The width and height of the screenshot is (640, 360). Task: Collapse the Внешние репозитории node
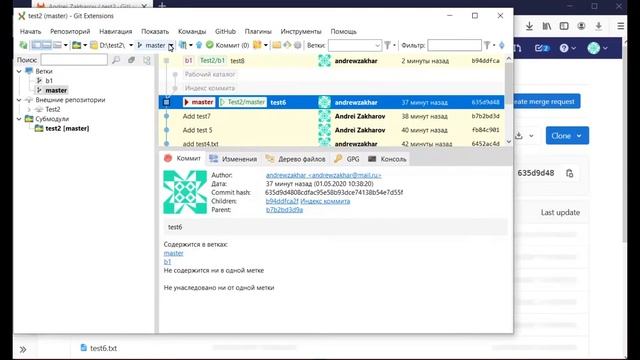tap(19, 100)
